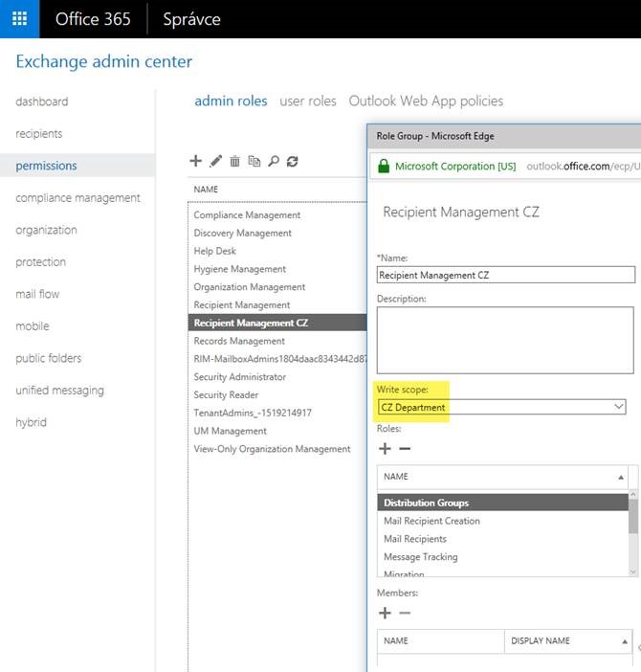This screenshot has height=672, width=641.
Task: Open hybrid section
Action: pyautogui.click(x=31, y=422)
